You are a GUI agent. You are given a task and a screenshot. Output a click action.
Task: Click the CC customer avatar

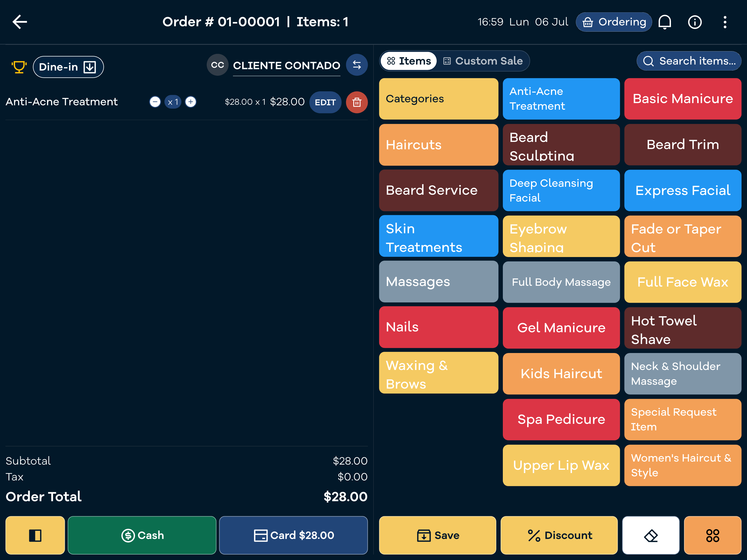click(x=217, y=65)
